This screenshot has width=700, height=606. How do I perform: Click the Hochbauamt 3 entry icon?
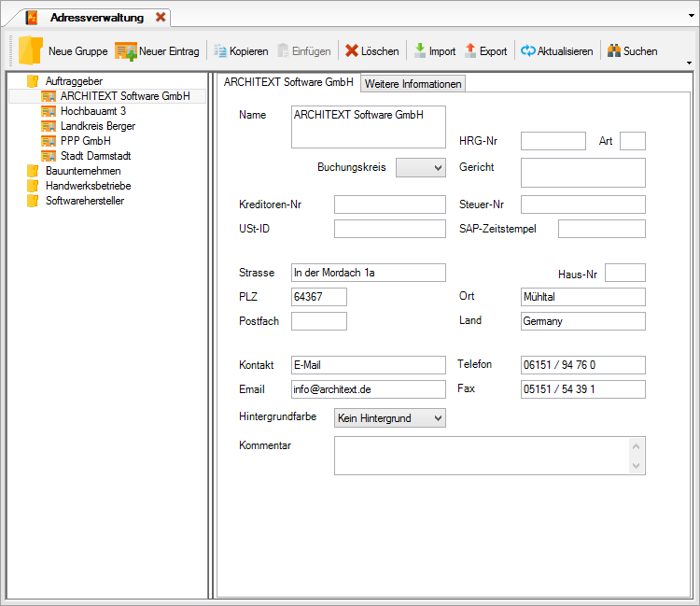point(49,111)
